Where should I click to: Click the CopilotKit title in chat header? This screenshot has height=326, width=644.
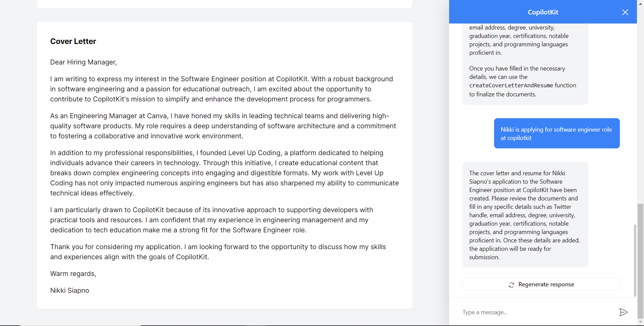(543, 12)
